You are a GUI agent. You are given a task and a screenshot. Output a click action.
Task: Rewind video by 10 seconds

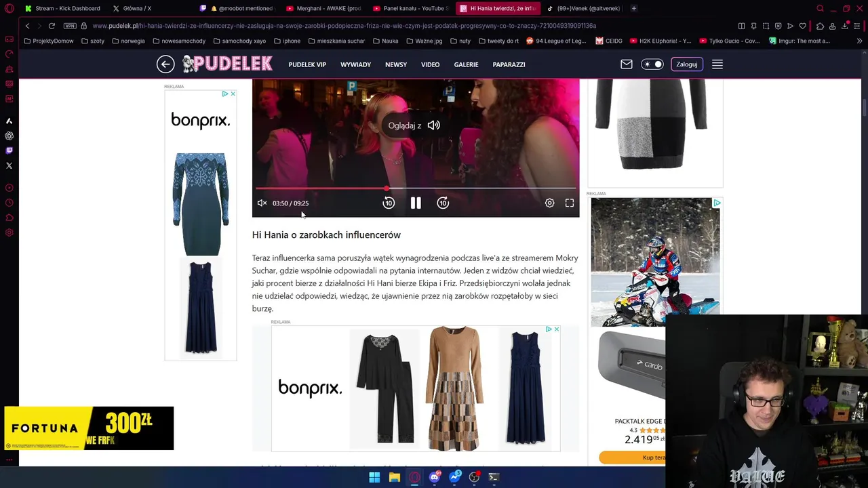389,203
